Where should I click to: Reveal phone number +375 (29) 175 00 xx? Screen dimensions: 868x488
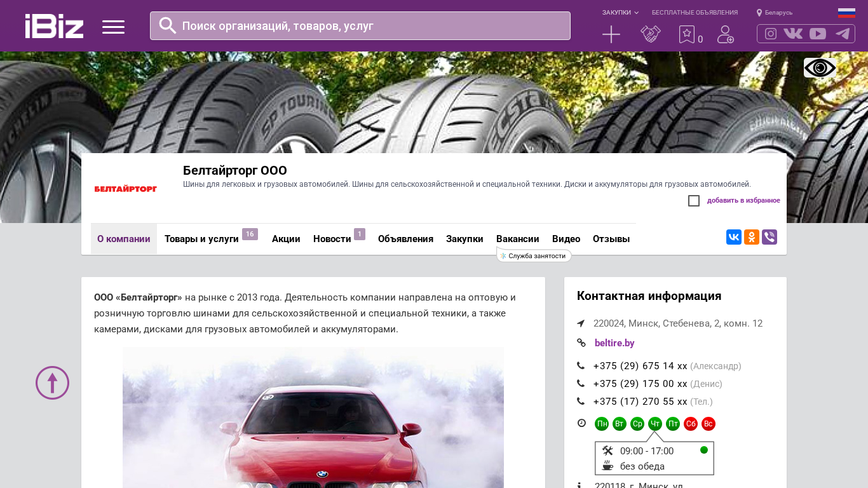point(640,384)
